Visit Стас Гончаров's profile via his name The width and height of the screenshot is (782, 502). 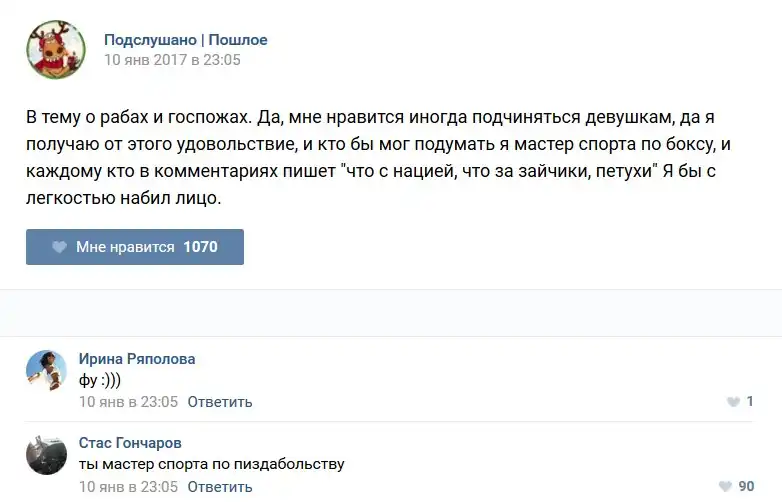click(130, 443)
